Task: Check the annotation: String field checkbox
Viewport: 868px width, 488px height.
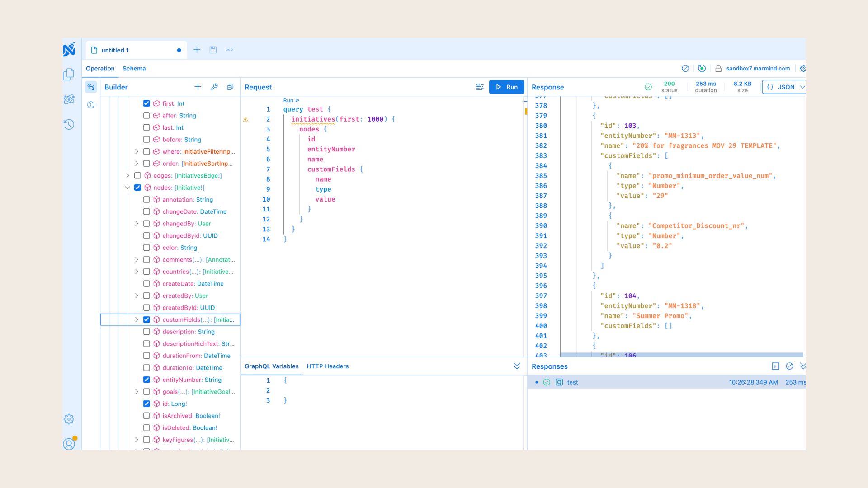Action: pos(146,199)
